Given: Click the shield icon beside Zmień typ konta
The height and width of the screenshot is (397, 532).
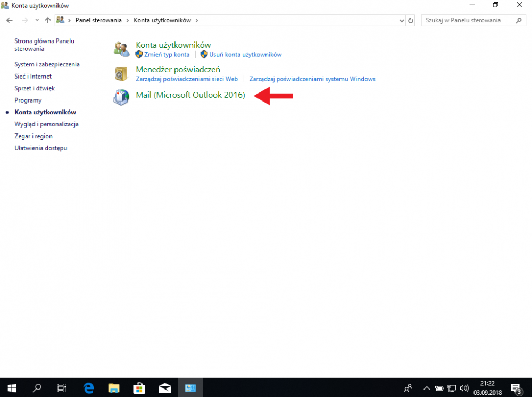Looking at the screenshot, I should [x=139, y=55].
